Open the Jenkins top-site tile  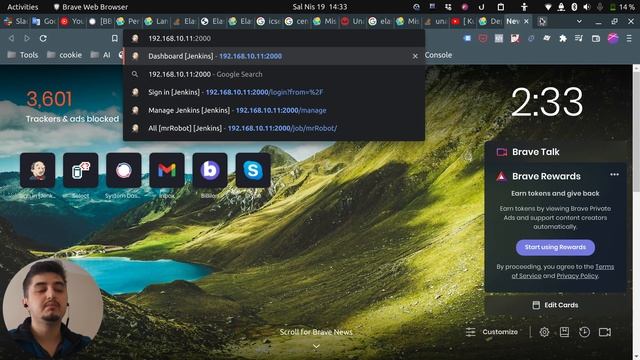pos(38,170)
